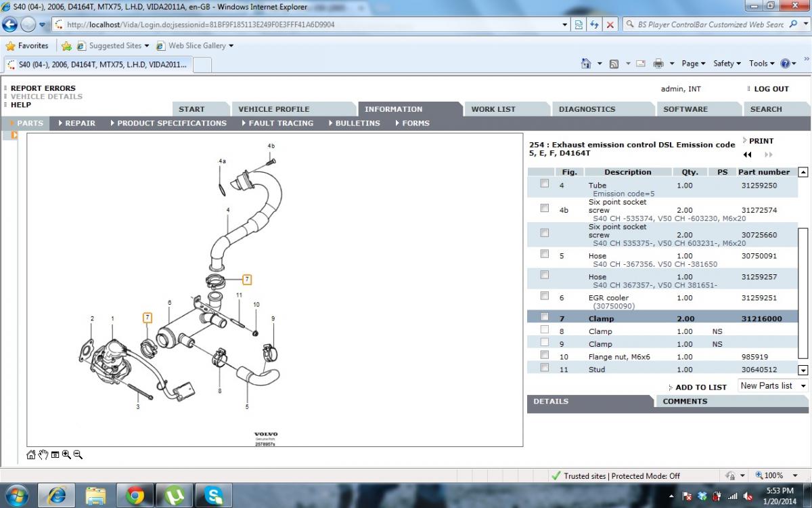Check the box for Tube part 31259250
Viewport: 812px width, 508px height.
coord(545,184)
